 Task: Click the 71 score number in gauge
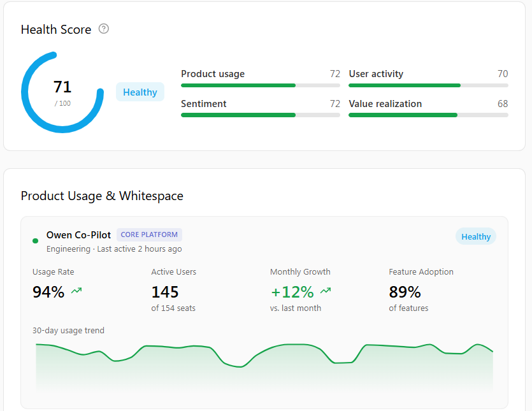[62, 87]
